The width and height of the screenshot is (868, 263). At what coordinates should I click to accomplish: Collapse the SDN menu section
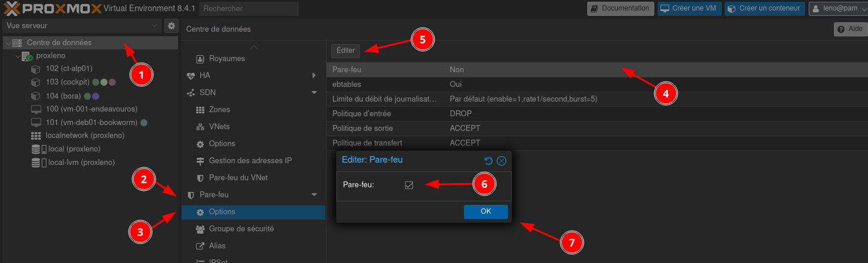coord(314,93)
